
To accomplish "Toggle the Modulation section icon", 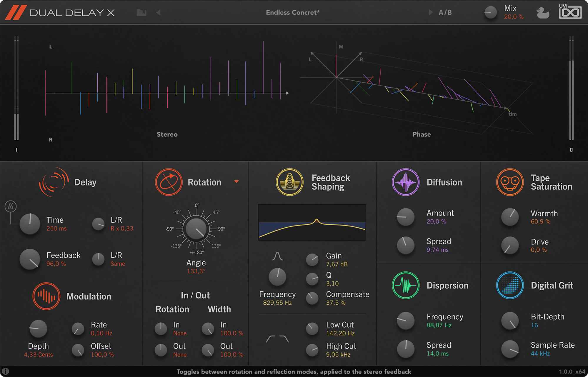I will [46, 296].
